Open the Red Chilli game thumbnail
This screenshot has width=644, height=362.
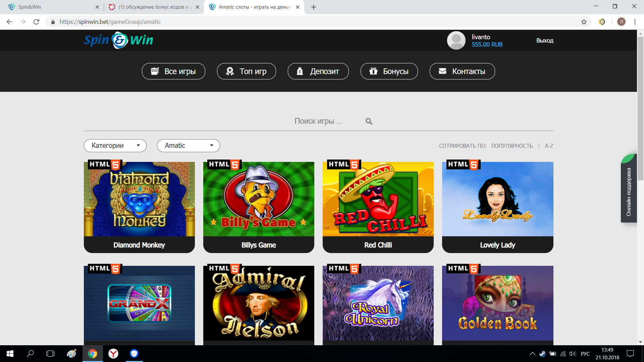coord(378,199)
